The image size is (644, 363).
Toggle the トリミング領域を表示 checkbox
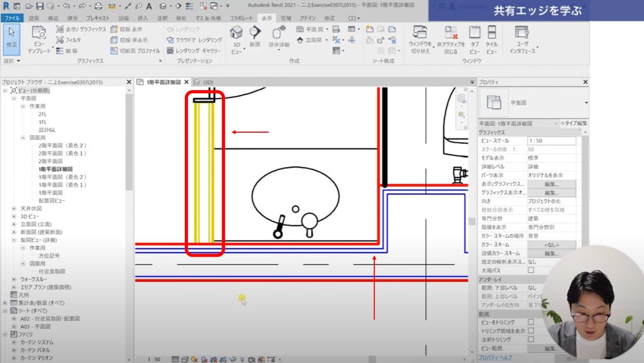[531, 330]
